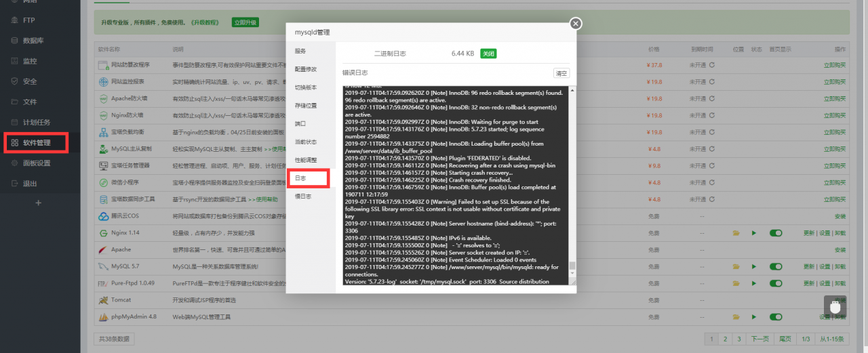Click the 网站防篡改程序 software icon
The height and width of the screenshot is (353, 868).
[103, 65]
